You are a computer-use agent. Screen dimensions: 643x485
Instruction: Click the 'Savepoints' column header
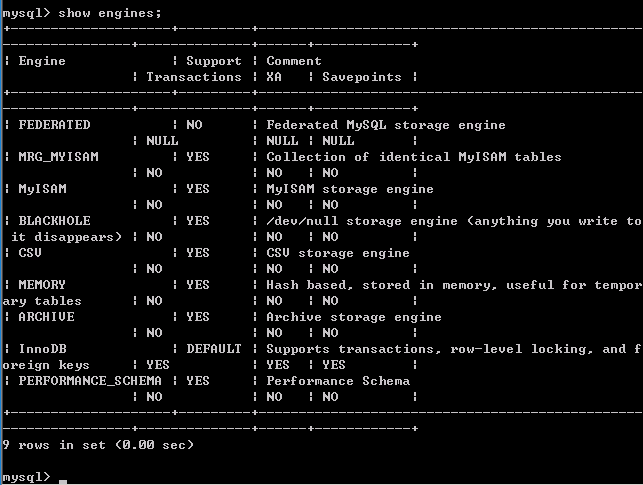[361, 77]
